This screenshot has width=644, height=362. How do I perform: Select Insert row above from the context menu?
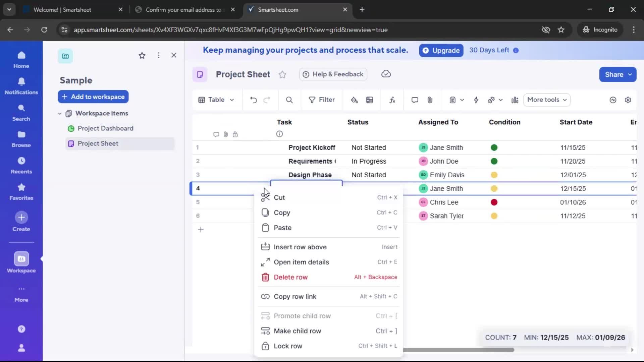click(300, 247)
